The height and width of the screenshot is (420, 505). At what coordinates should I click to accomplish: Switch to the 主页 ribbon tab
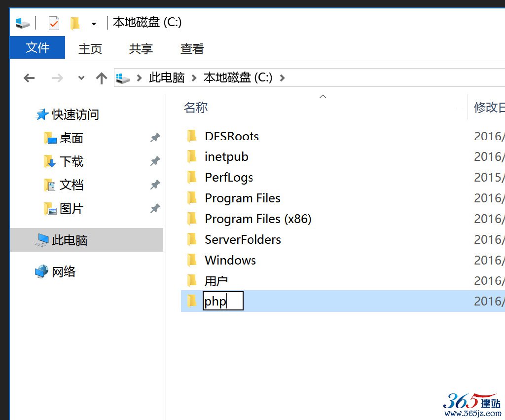click(x=90, y=49)
